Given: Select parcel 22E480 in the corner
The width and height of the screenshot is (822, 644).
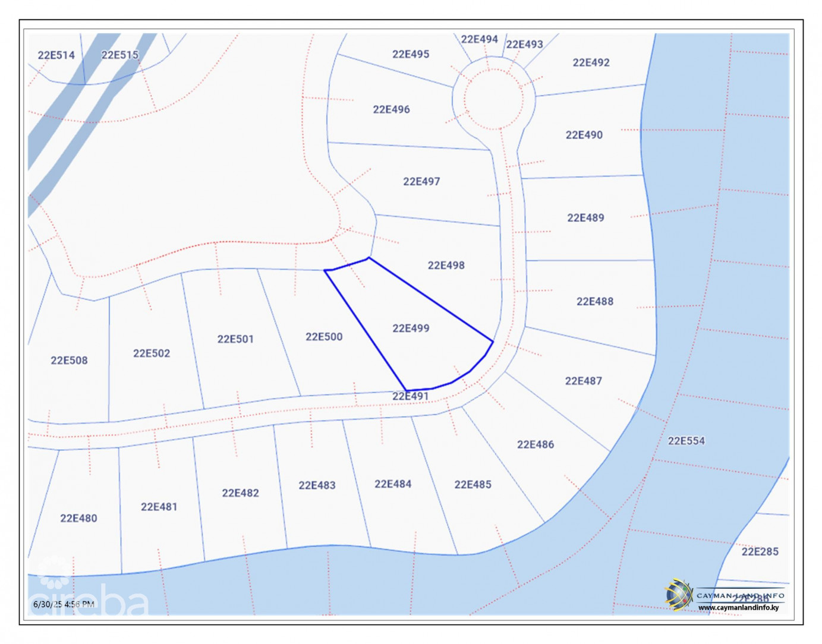Looking at the screenshot, I should [x=78, y=517].
